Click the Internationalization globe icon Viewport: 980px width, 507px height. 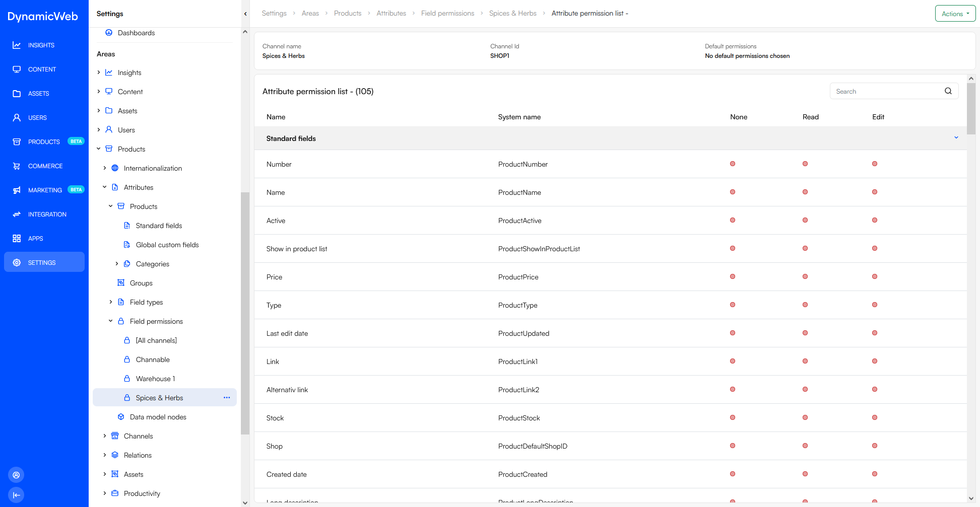click(x=115, y=168)
